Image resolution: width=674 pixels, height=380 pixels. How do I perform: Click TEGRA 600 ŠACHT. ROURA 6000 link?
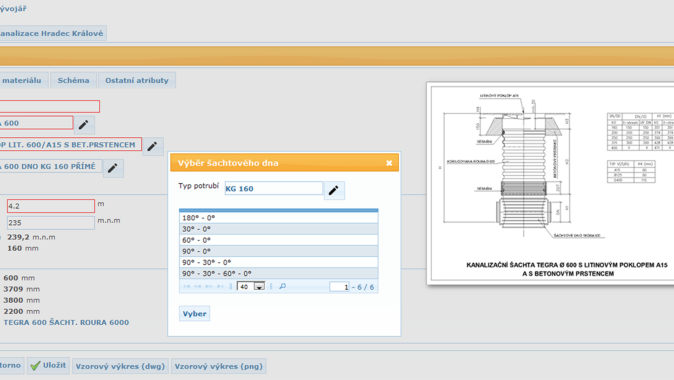click(x=66, y=322)
